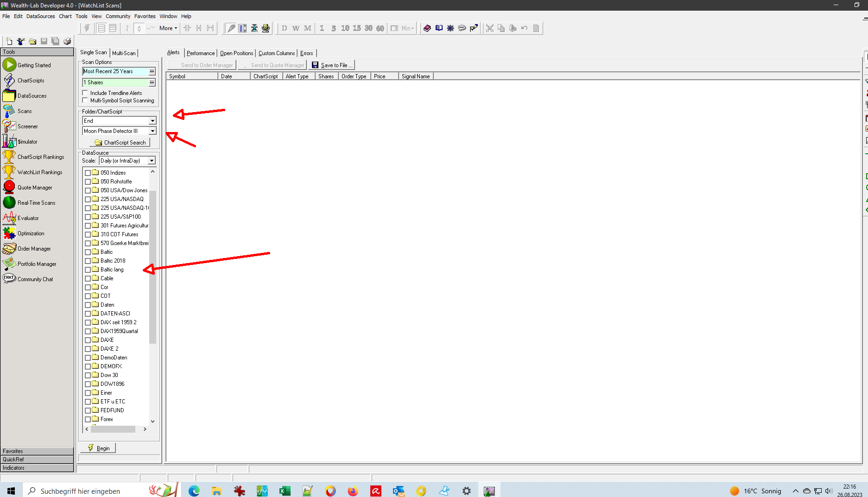Open Microsoft Edge from the taskbar
This screenshot has width=868, height=497.
[x=194, y=491]
